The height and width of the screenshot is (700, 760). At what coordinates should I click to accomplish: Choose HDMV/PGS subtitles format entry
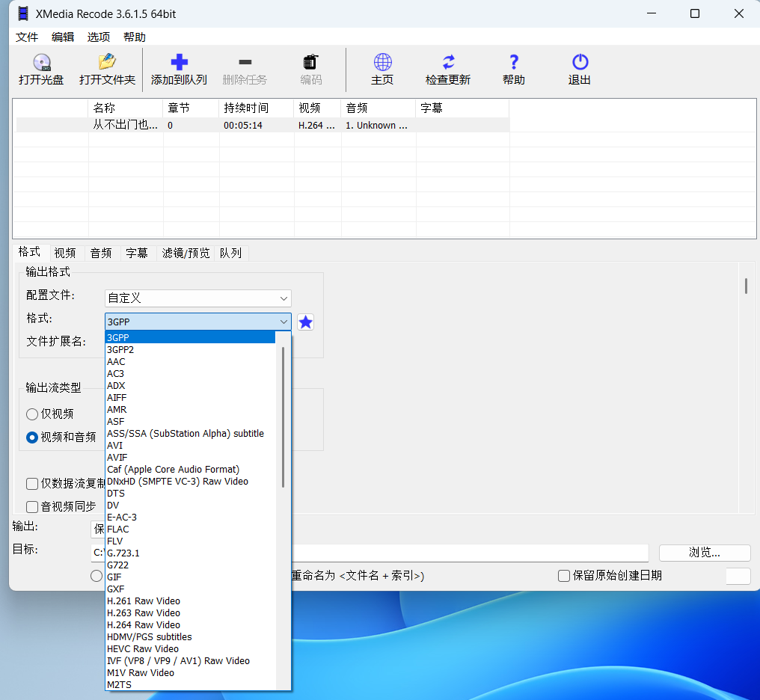pos(191,636)
